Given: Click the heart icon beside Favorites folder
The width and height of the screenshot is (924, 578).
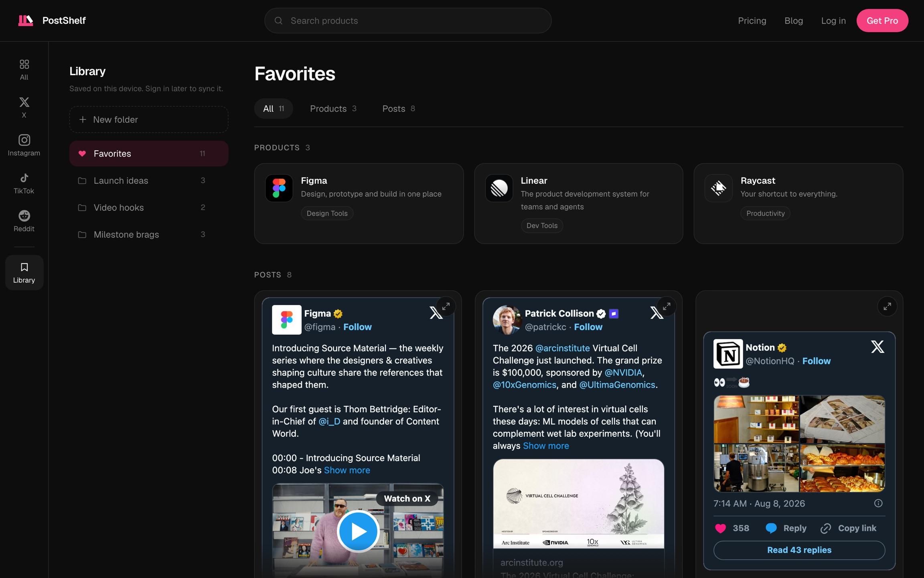Looking at the screenshot, I should tap(82, 154).
